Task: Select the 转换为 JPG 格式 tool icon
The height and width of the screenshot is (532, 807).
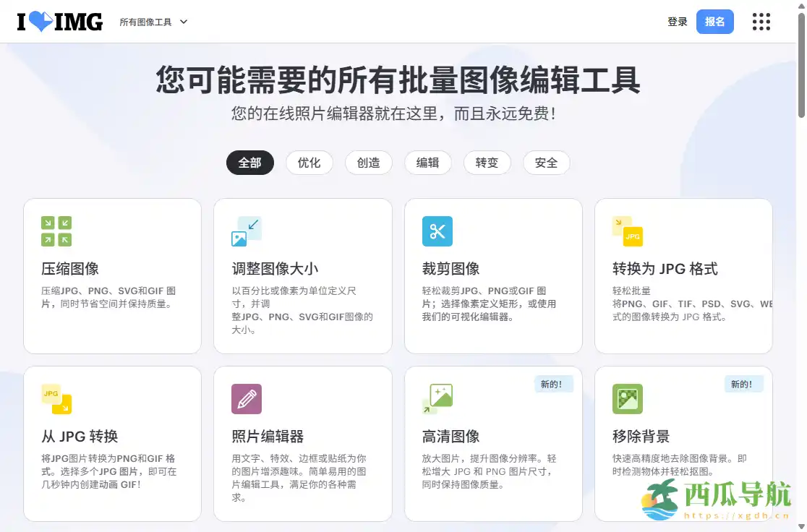Action: coord(627,231)
